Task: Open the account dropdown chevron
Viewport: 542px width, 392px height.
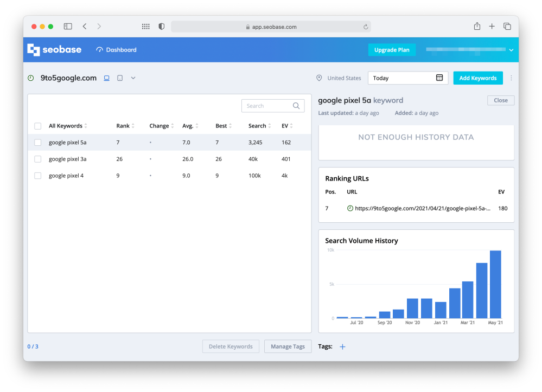Action: (x=511, y=50)
